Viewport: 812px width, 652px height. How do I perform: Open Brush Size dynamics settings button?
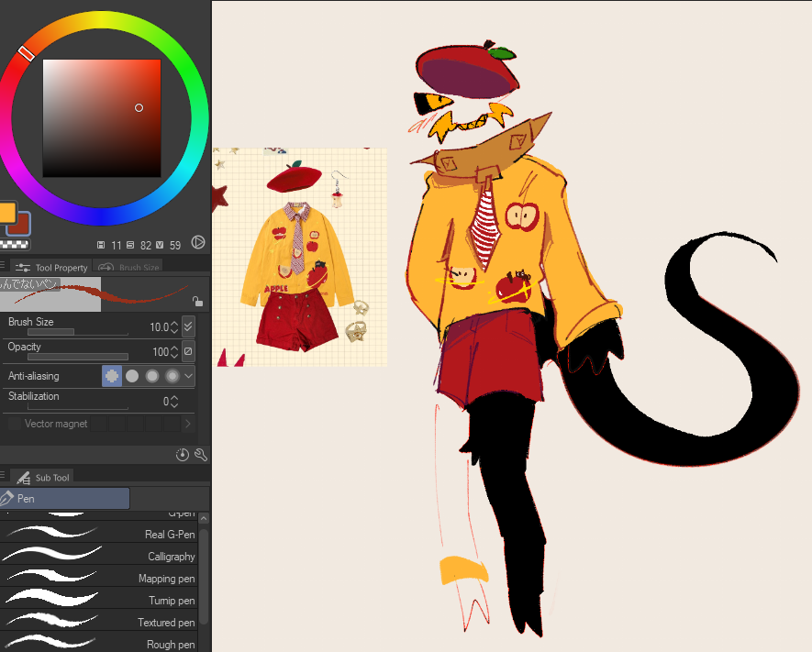pos(188,326)
